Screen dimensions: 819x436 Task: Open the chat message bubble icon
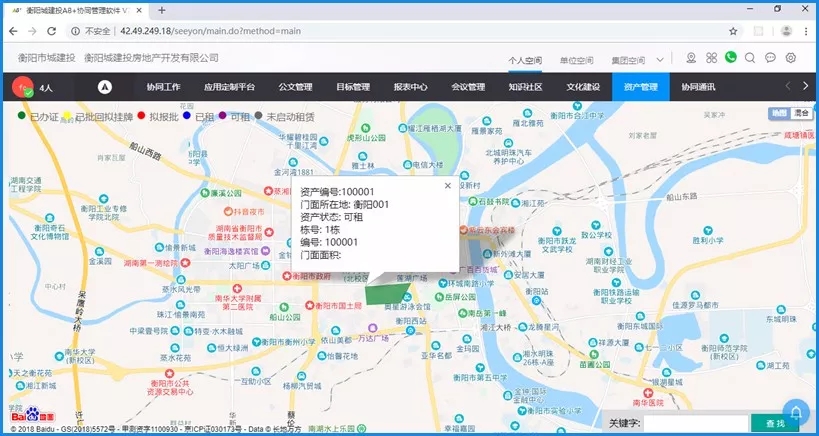click(x=770, y=58)
